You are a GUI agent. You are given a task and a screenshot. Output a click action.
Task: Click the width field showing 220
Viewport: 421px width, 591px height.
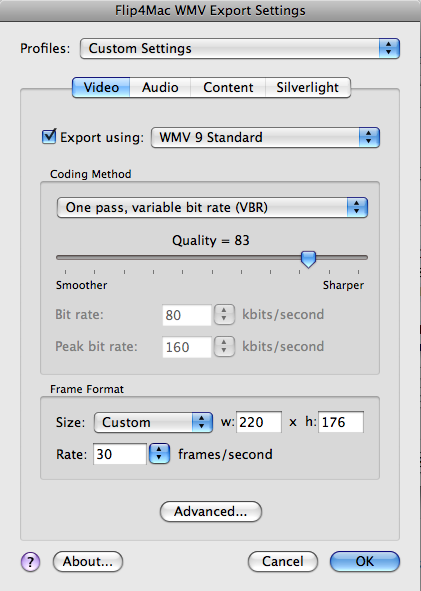pos(259,422)
